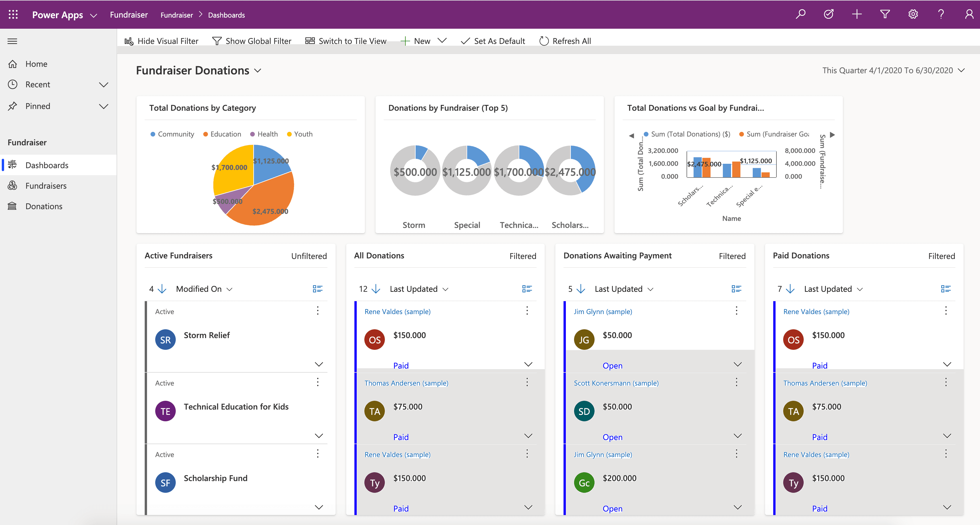Click Refresh All button
This screenshot has height=525, width=980.
[x=565, y=41]
